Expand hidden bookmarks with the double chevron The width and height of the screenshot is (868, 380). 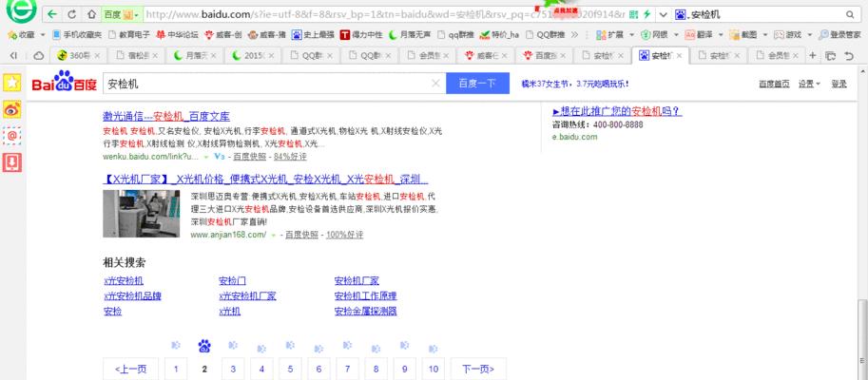(574, 34)
